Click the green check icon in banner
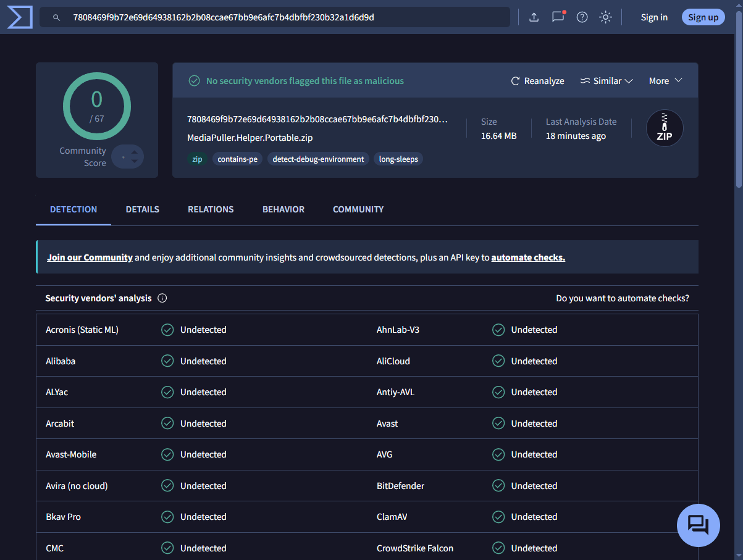This screenshot has height=560, width=743. click(194, 81)
